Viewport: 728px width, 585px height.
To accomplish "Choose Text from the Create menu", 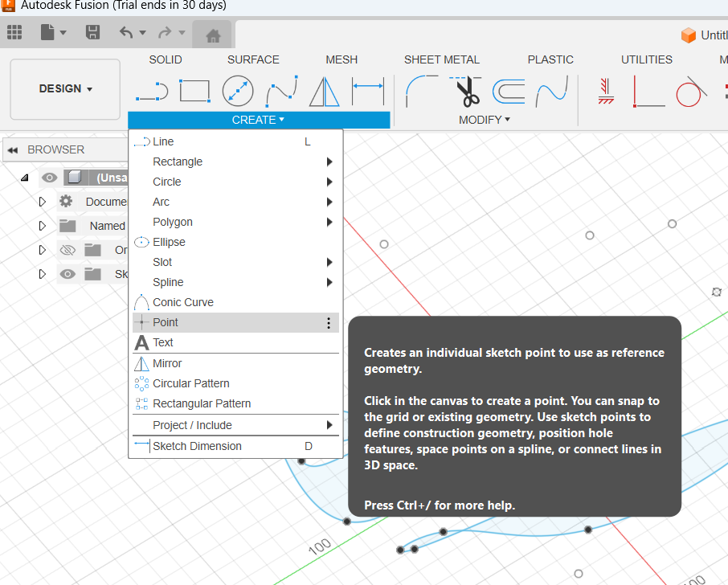I will click(x=236, y=342).
